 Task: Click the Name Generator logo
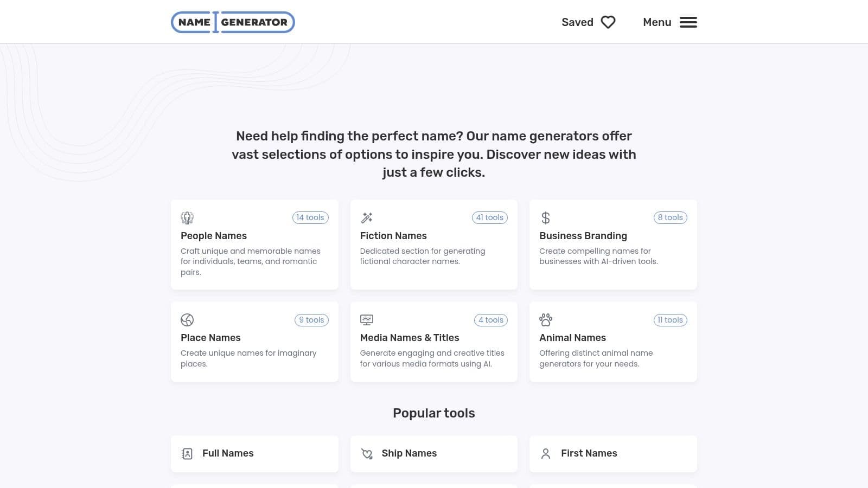click(x=233, y=22)
